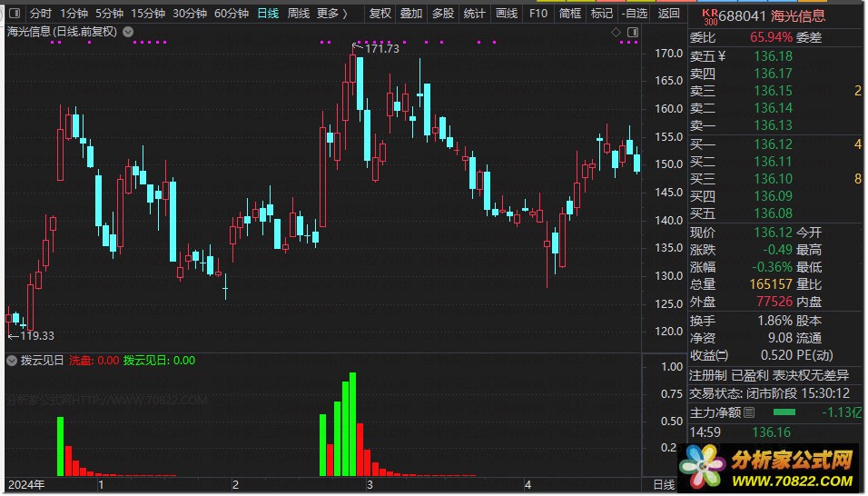The height and width of the screenshot is (496, 868).
Task: Click 买三 price 136.10
Action: [773, 179]
